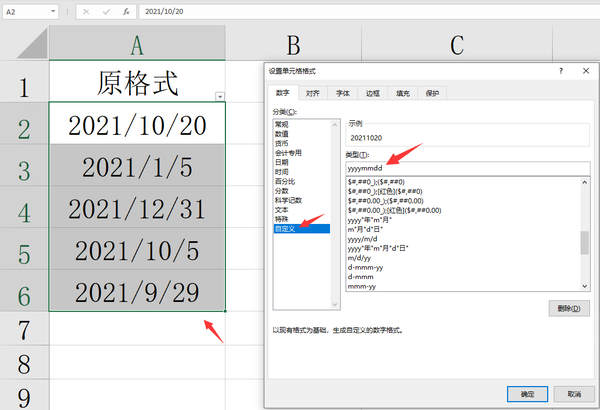
Task: Choose format d-mmm
Action: point(463,277)
